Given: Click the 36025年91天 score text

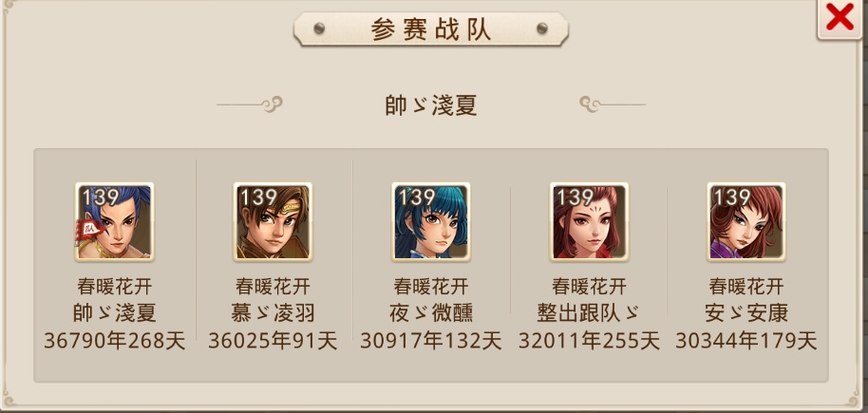Looking at the screenshot, I should [273, 341].
